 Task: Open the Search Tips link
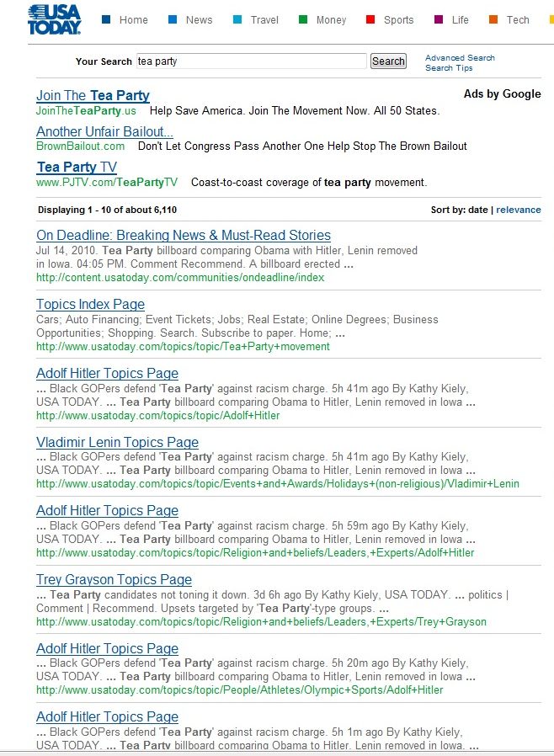pyautogui.click(x=449, y=68)
